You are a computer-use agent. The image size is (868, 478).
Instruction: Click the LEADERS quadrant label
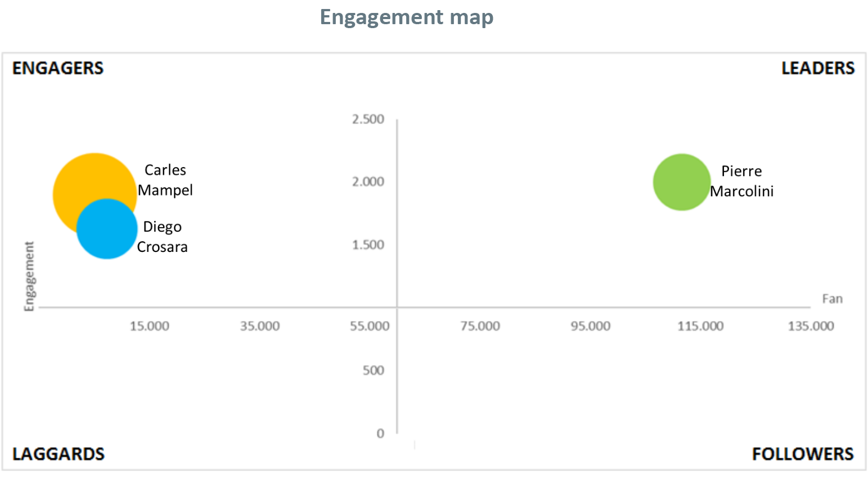[818, 68]
